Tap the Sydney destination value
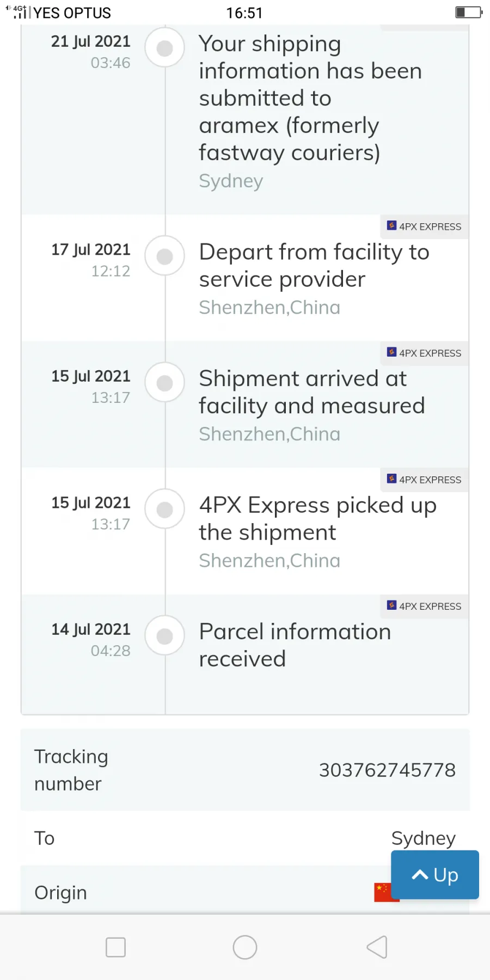 pyautogui.click(x=423, y=838)
